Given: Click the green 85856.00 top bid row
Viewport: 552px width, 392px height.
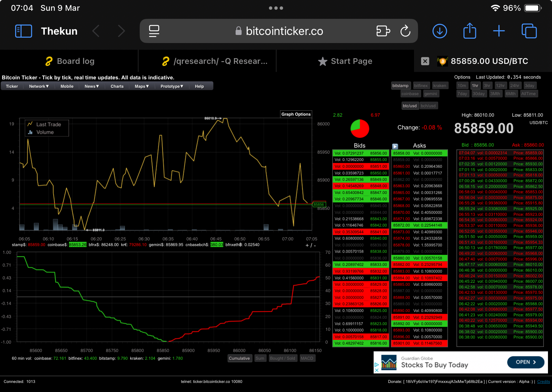Looking at the screenshot, I should 360,153.
